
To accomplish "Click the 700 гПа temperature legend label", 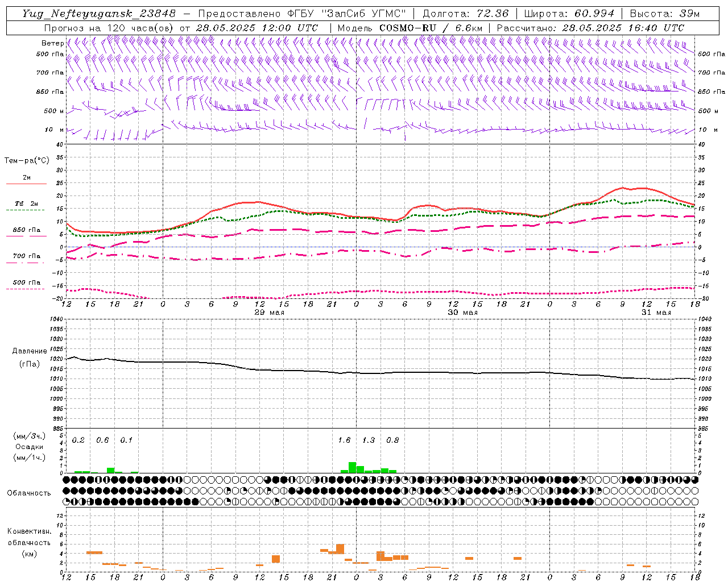I will [27, 256].
